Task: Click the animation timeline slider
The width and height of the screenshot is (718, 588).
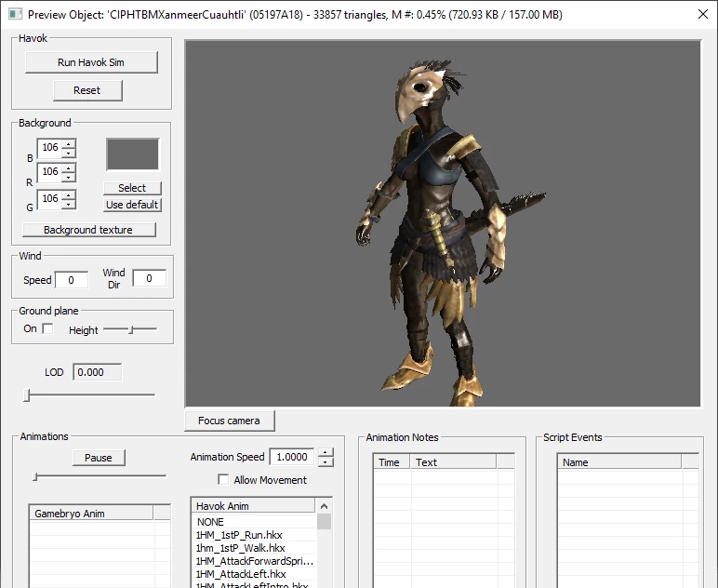Action: pos(100,476)
